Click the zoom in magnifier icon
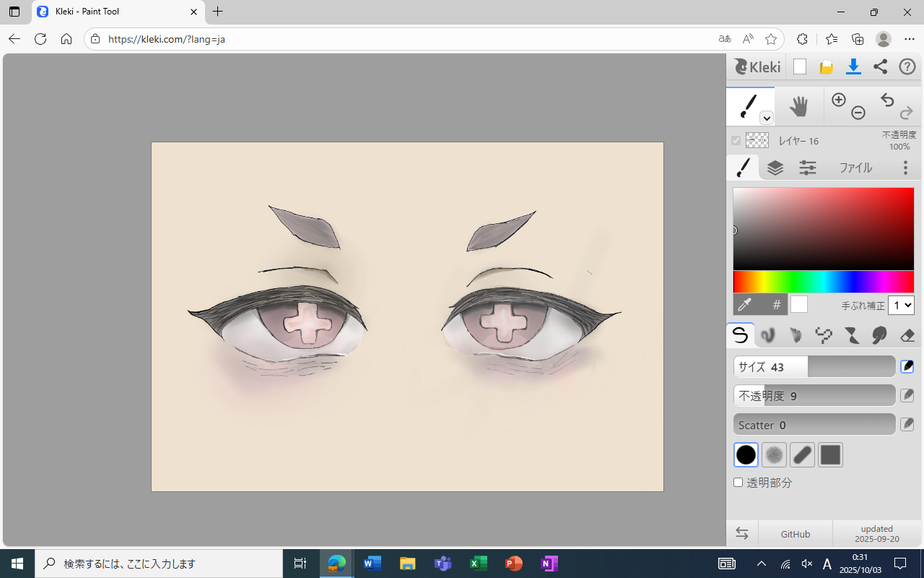 (838, 100)
